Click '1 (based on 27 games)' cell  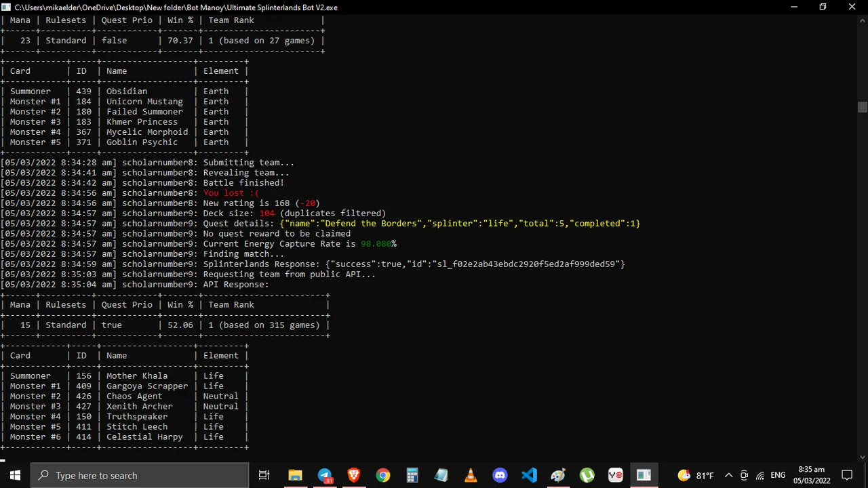261,41
